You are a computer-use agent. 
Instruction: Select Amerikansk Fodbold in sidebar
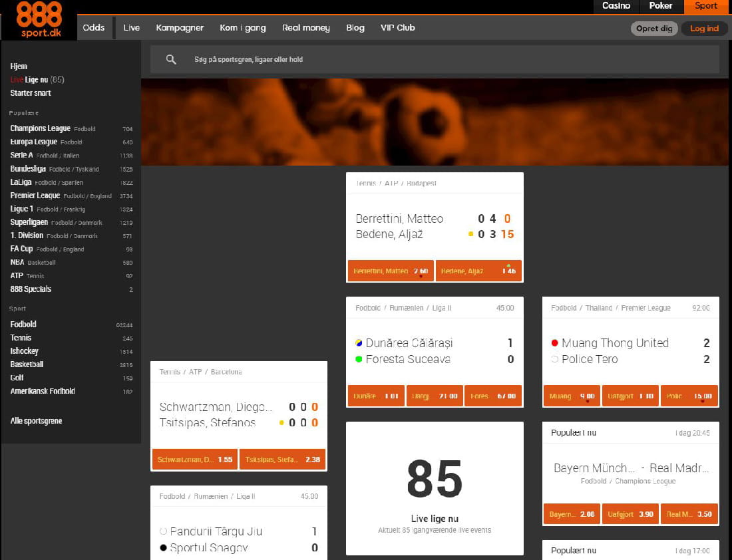coord(71,391)
